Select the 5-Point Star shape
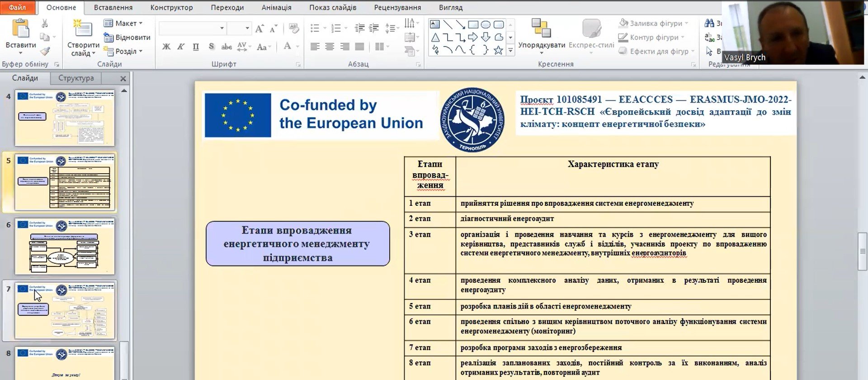 [498, 50]
